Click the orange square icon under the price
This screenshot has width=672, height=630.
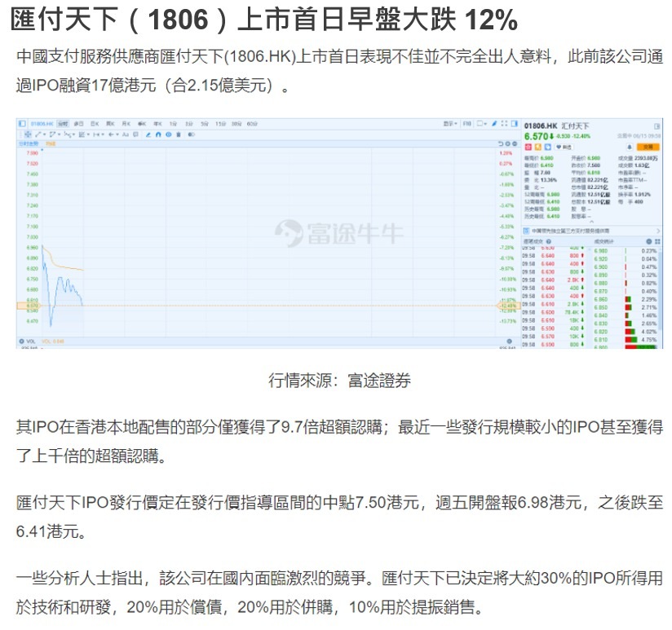tap(538, 147)
